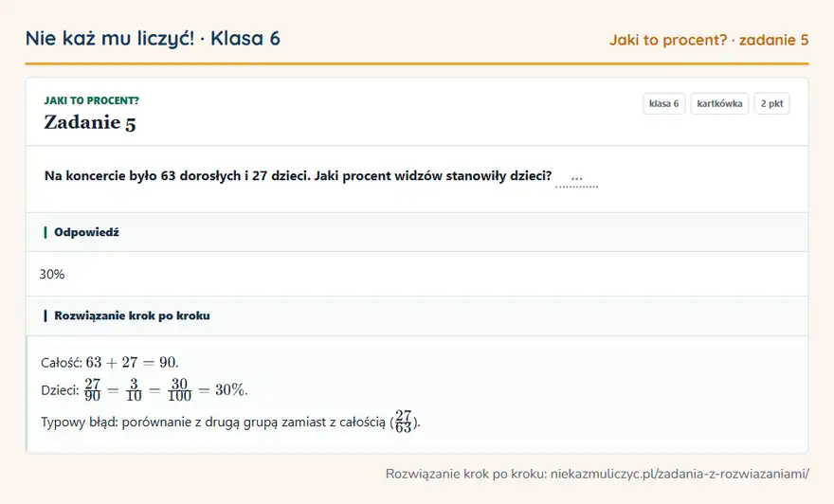
Task: Select the '2 pkt' tag
Action: [x=771, y=103]
